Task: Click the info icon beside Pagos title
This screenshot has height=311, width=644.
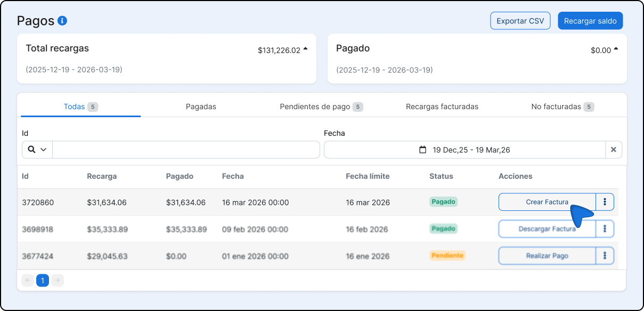Action: point(62,21)
